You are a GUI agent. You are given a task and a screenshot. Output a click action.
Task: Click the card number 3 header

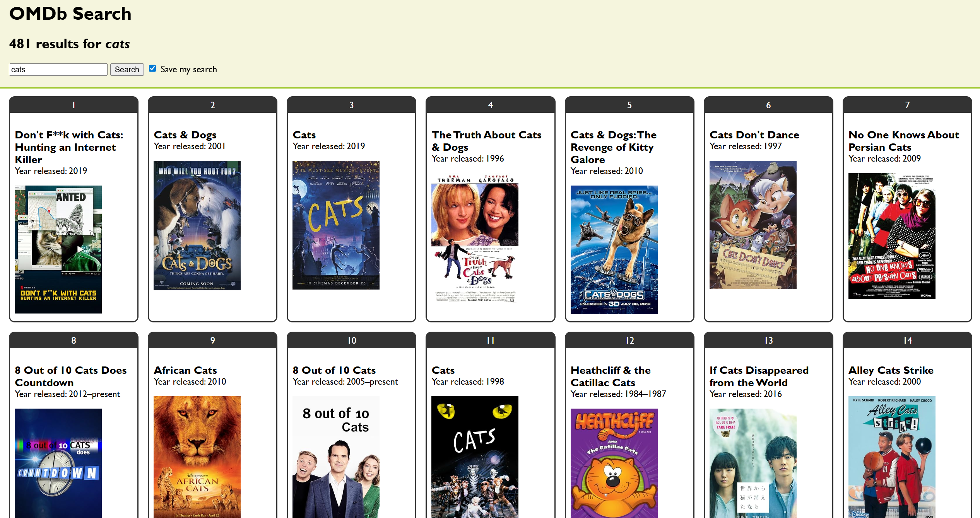(x=351, y=105)
